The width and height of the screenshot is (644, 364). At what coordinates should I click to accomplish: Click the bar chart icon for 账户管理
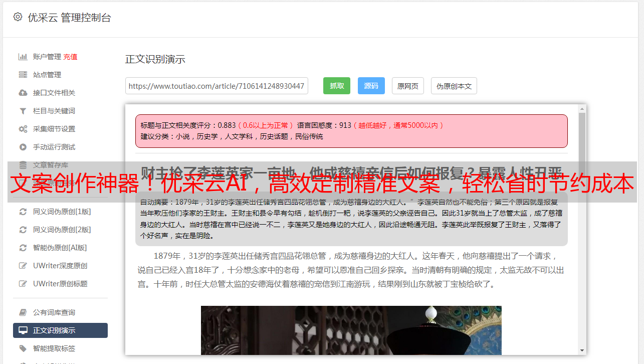[23, 57]
